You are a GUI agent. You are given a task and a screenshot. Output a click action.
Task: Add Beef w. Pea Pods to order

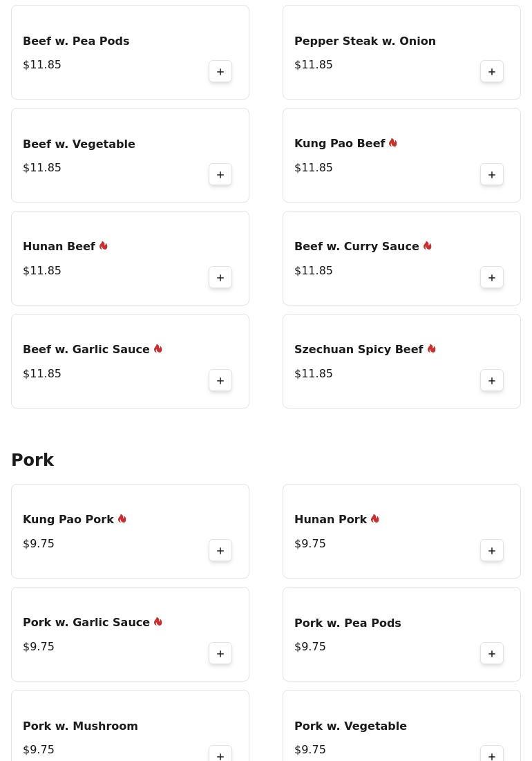pos(220,72)
